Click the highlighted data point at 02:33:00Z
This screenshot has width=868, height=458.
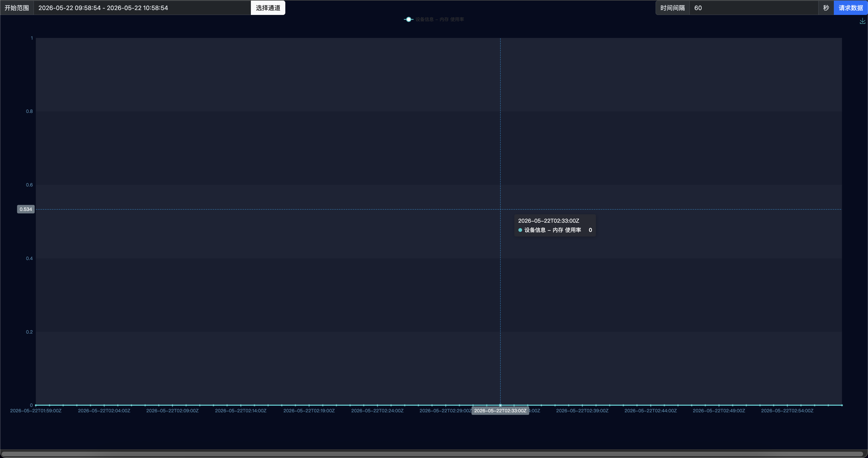(500, 405)
